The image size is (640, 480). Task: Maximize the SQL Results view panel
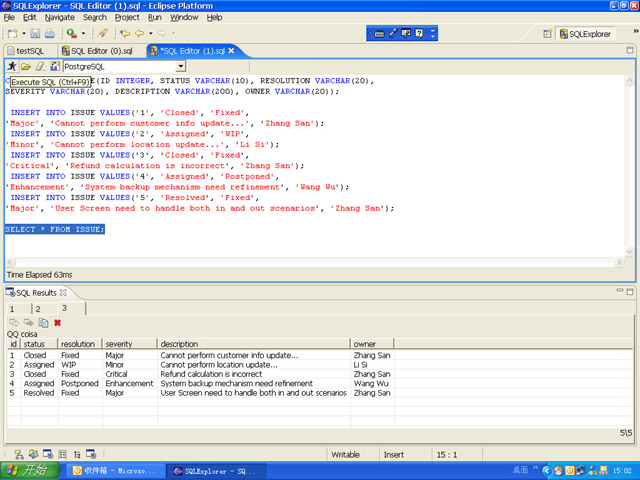630,291
